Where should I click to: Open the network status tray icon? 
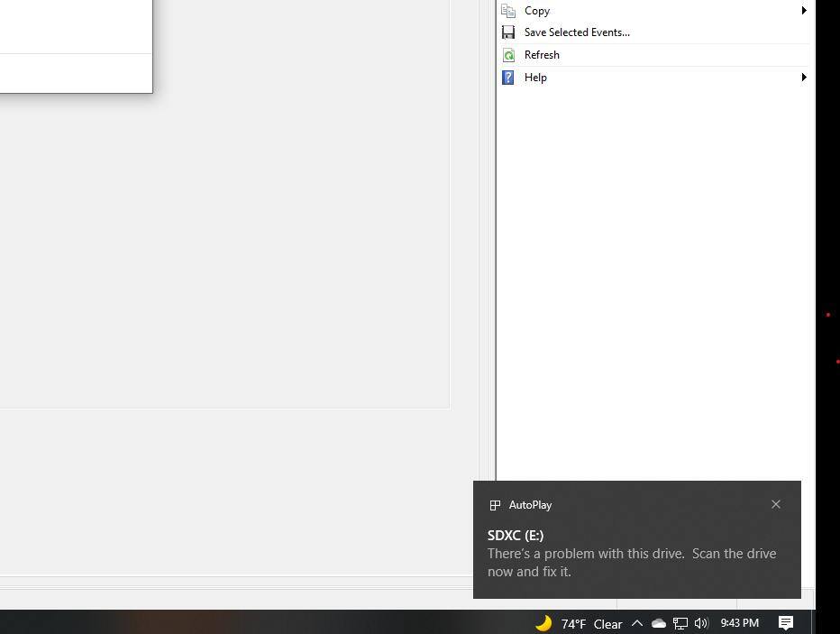click(x=680, y=623)
